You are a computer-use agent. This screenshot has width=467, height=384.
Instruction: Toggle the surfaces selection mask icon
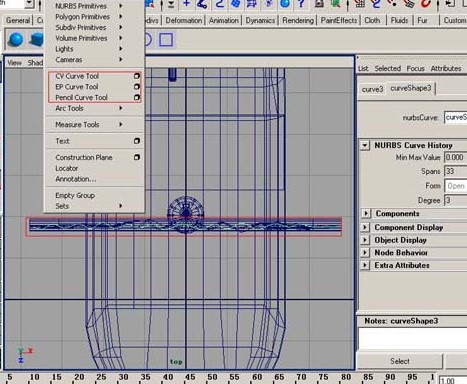pos(236,4)
